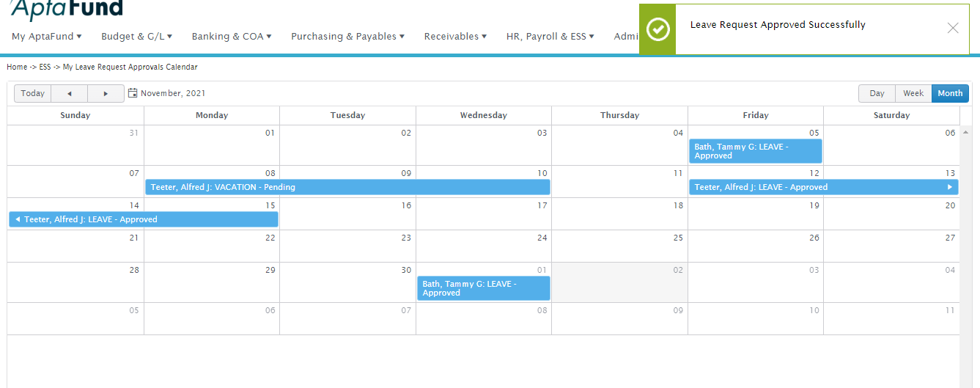Click the green checkmark success icon
Screen dimensions: 980x388
tap(657, 29)
